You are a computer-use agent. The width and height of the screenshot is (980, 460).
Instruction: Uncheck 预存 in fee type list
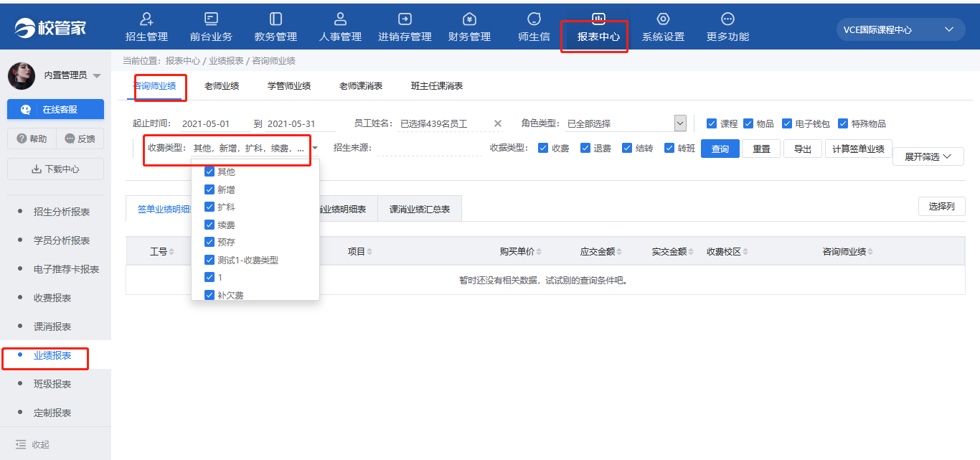[209, 242]
